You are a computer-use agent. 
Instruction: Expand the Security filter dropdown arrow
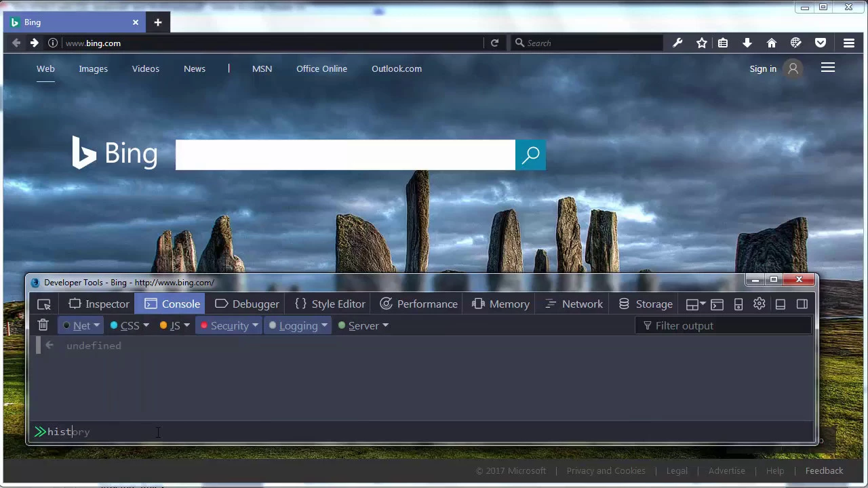(255, 326)
